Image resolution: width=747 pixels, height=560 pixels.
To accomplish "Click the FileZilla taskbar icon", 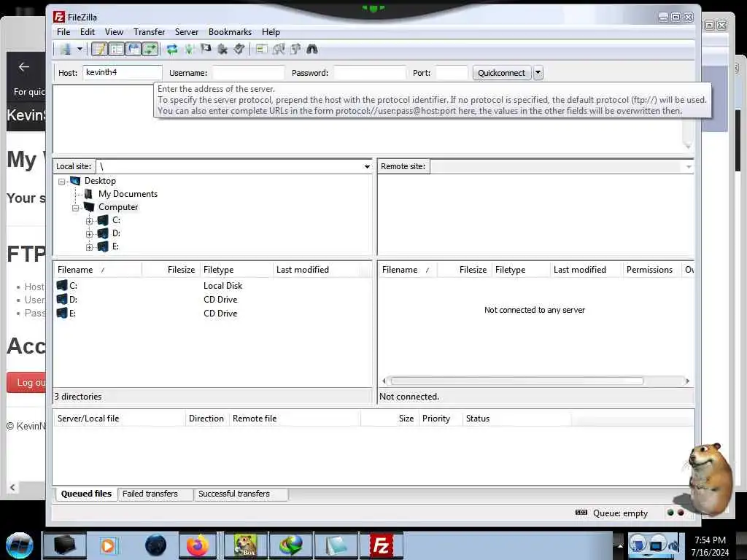I will click(381, 545).
